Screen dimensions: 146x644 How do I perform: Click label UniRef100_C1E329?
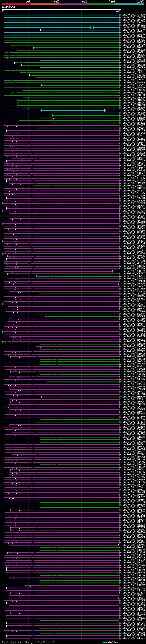[x=133, y=98]
